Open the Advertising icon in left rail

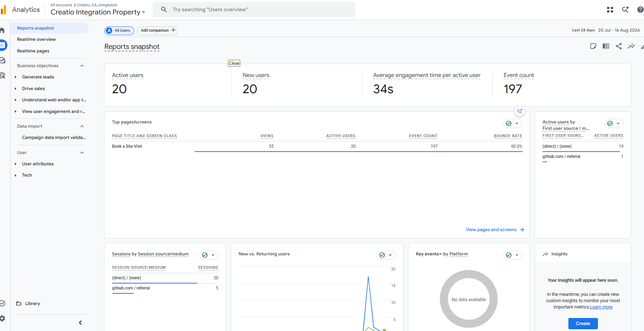(x=2, y=75)
